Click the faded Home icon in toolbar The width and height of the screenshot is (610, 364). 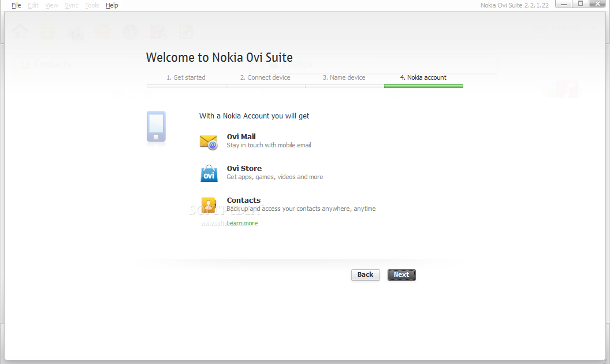click(20, 32)
